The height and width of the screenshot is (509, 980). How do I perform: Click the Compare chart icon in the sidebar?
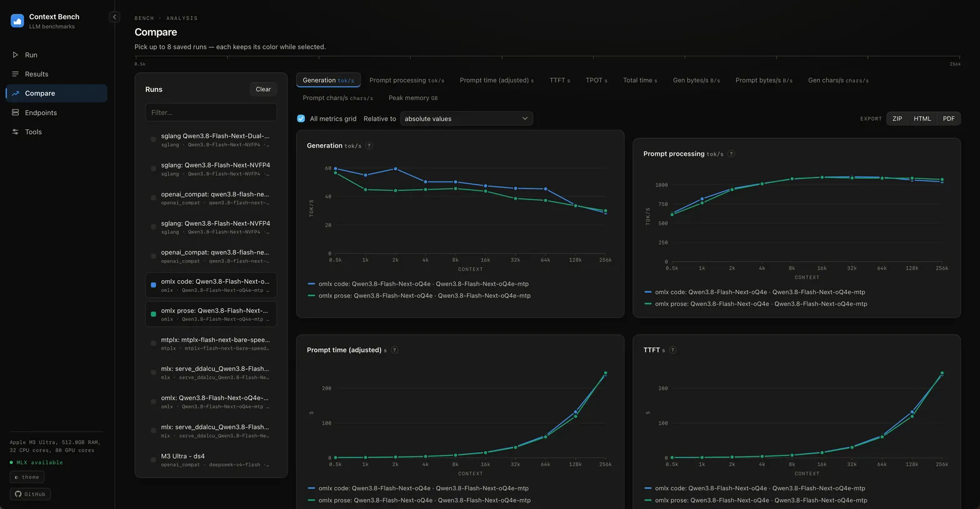tap(16, 93)
